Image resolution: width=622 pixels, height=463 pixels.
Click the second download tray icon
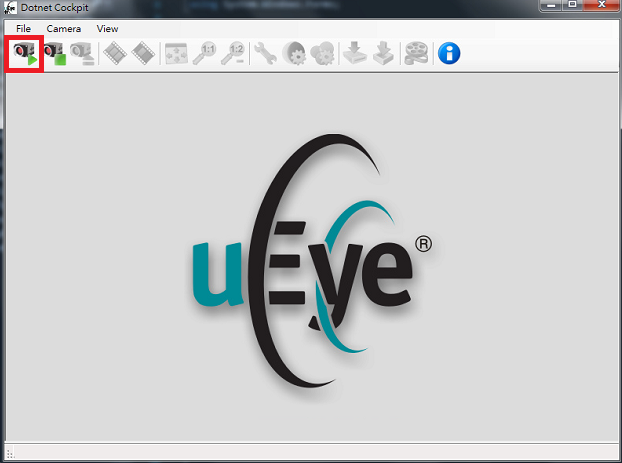coord(383,54)
